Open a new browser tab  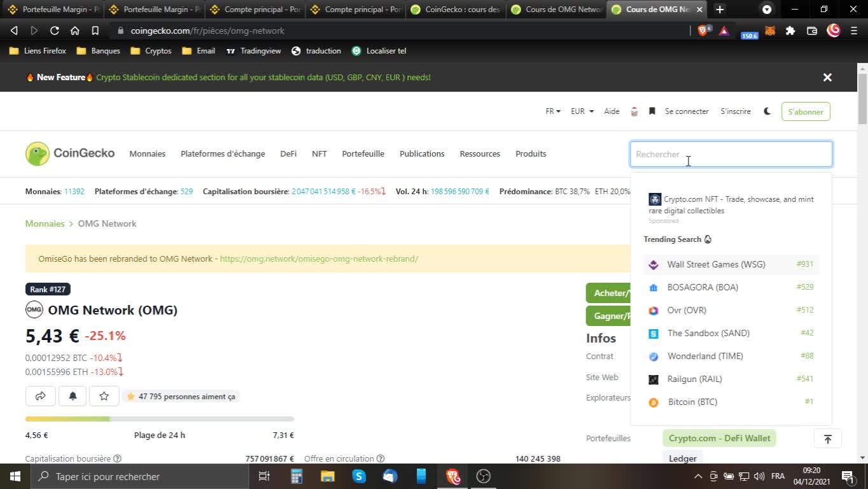720,10
